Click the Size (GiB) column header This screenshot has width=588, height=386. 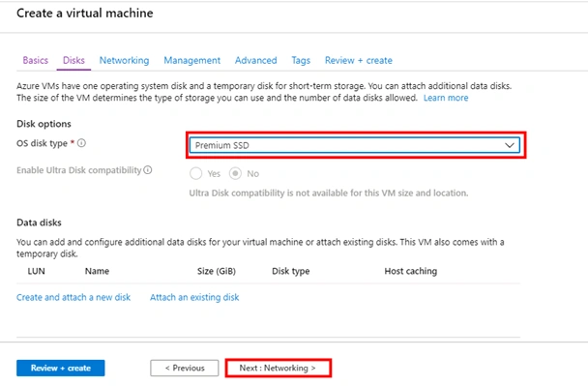pos(217,271)
